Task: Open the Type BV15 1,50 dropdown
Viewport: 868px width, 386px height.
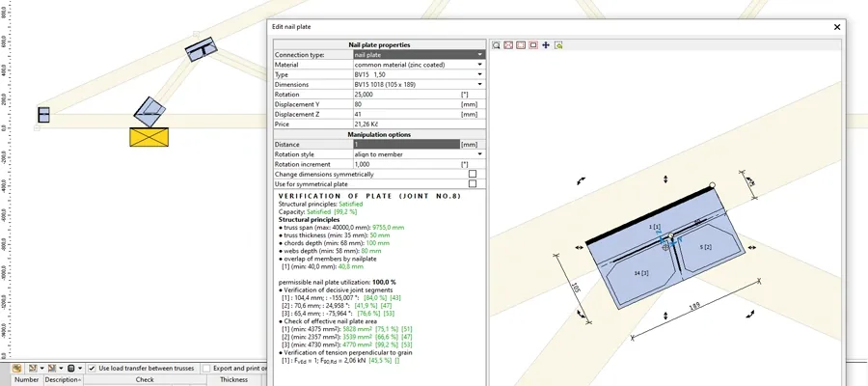Action: [x=480, y=74]
